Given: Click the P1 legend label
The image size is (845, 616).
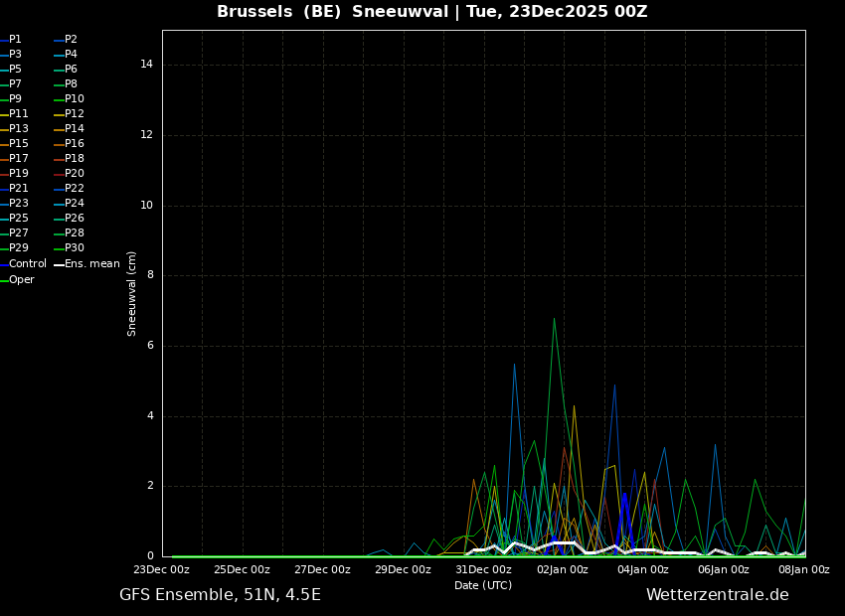Looking at the screenshot, I should point(15,40).
